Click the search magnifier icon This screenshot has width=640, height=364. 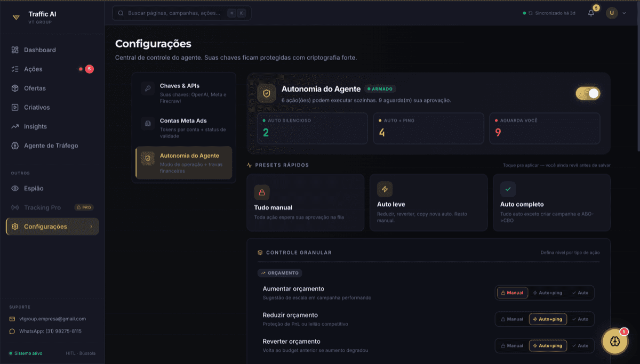pyautogui.click(x=121, y=13)
